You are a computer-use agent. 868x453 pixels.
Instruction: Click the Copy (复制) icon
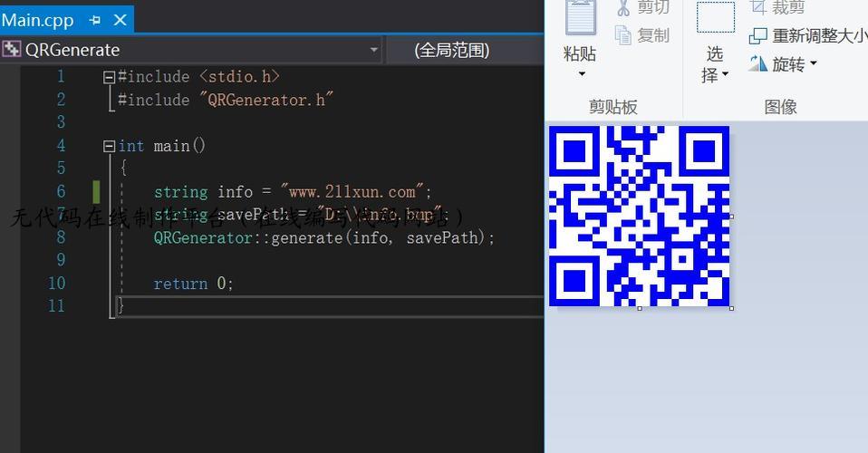[x=623, y=35]
